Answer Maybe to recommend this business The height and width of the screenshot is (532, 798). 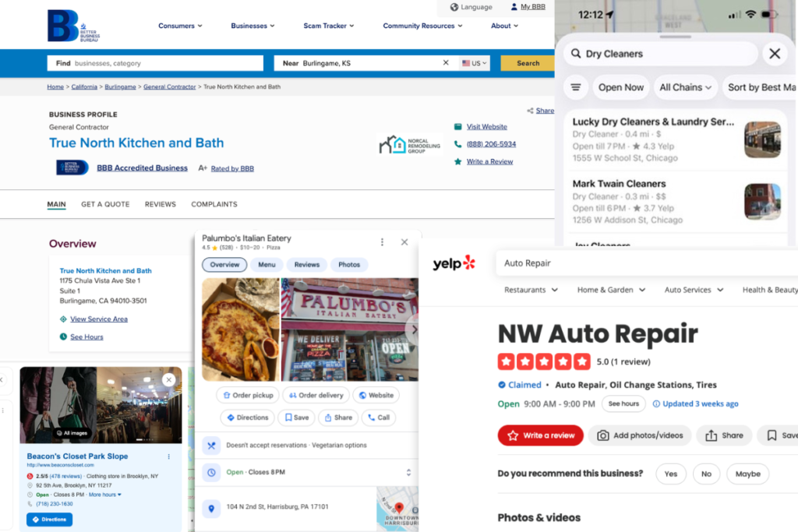747,474
